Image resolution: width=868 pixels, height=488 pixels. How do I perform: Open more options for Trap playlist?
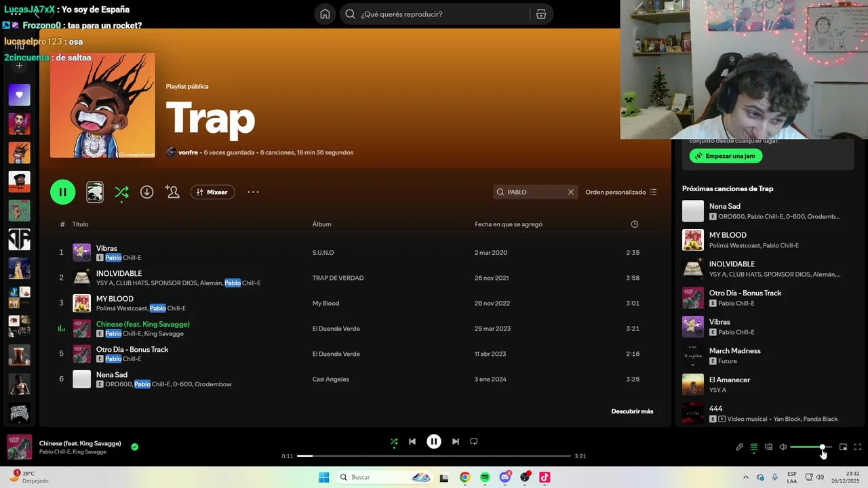pyautogui.click(x=253, y=192)
